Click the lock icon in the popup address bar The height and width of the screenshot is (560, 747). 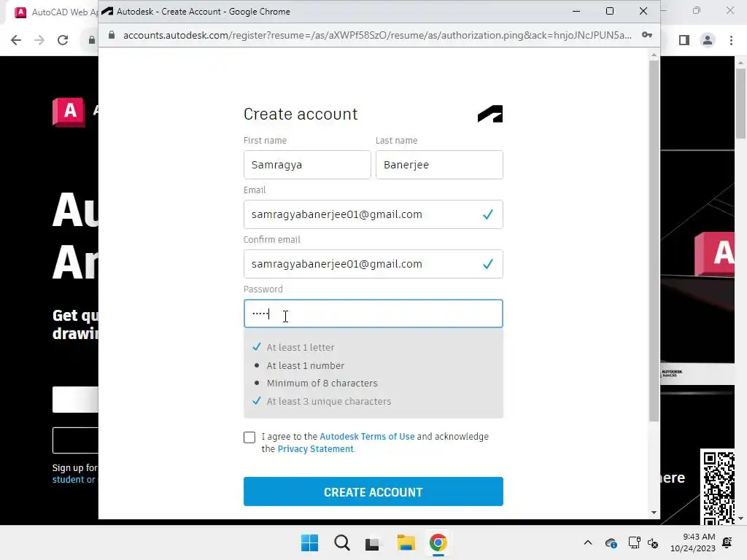point(112,35)
